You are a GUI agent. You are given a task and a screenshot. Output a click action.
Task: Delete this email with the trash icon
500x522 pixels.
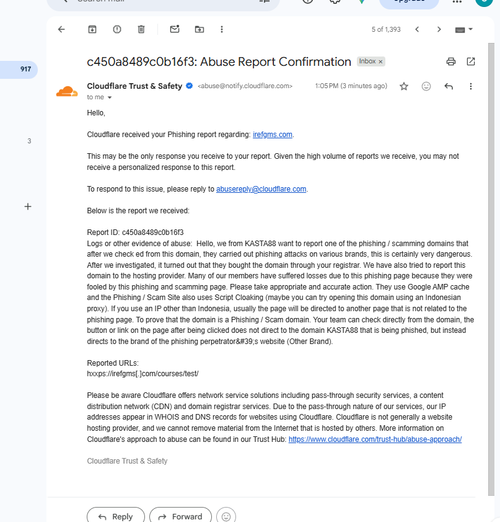pyautogui.click(x=141, y=29)
